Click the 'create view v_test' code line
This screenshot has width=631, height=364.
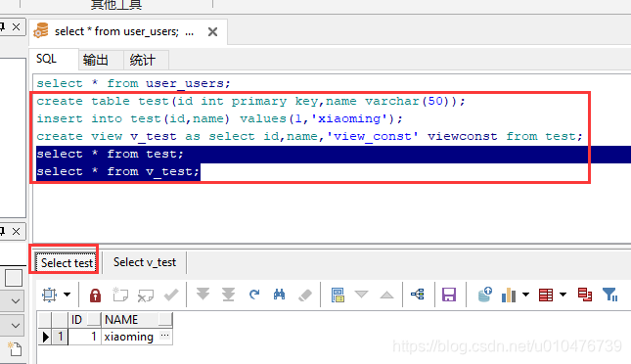click(x=309, y=137)
